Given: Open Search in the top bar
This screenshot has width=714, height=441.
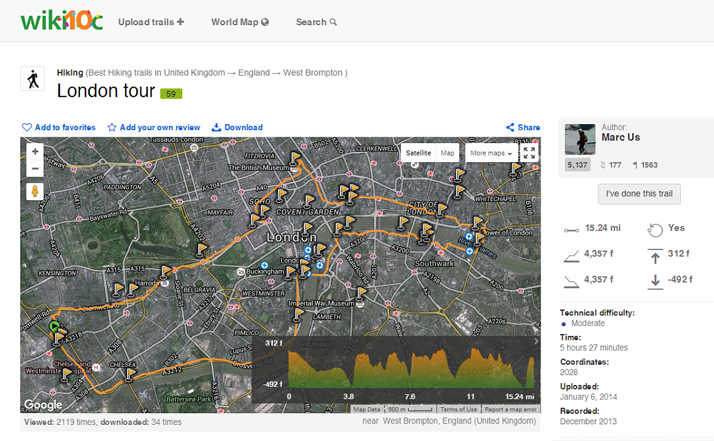Looking at the screenshot, I should click(316, 21).
